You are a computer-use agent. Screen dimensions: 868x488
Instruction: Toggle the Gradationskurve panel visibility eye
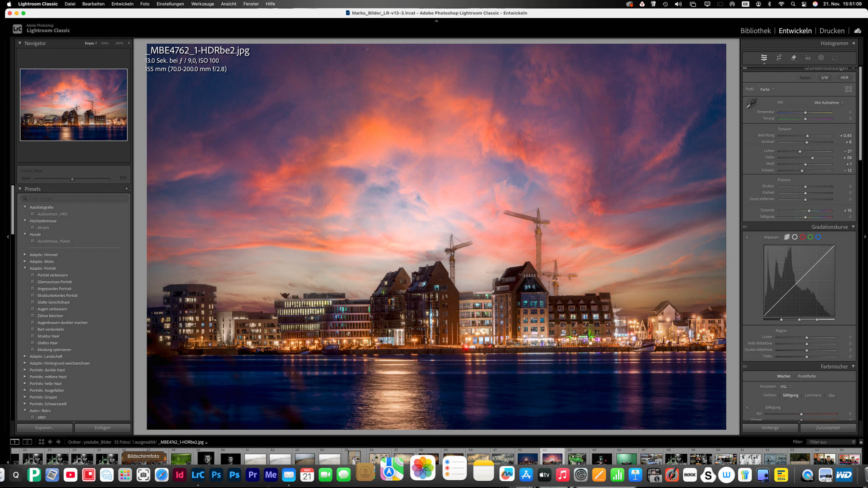pyautogui.click(x=745, y=227)
